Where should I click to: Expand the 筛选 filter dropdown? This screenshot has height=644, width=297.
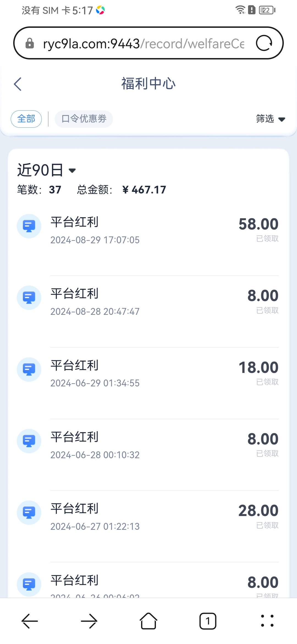270,119
